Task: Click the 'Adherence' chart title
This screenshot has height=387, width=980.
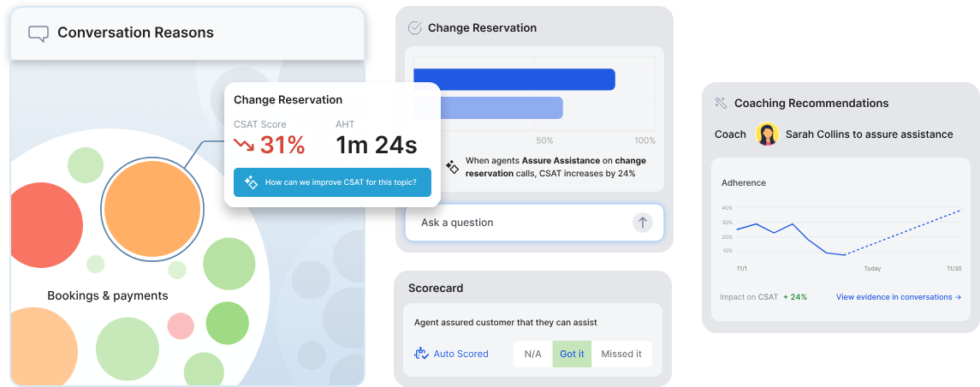Action: (x=744, y=183)
